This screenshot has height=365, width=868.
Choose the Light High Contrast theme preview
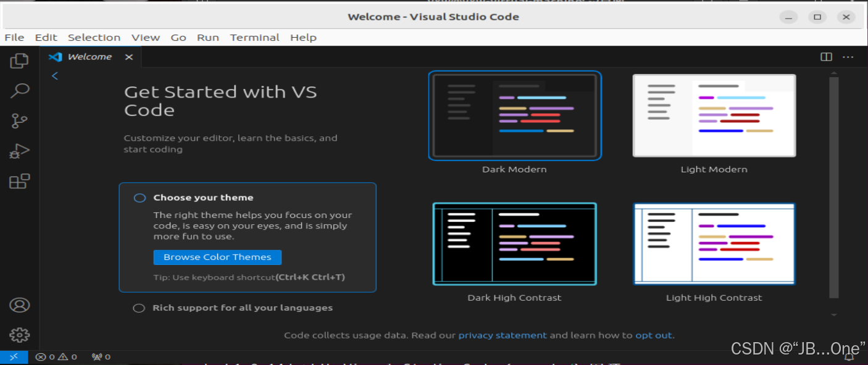pyautogui.click(x=714, y=243)
